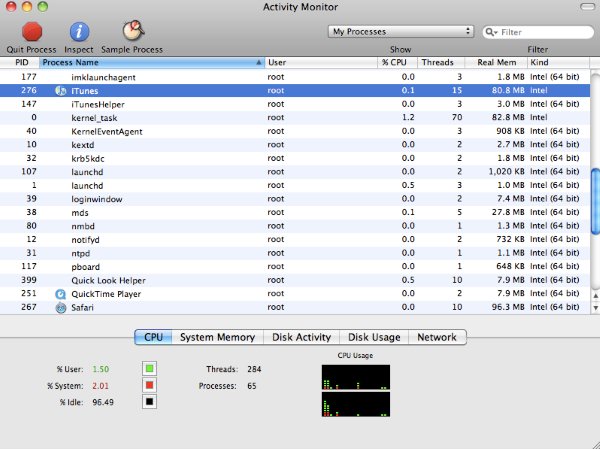Switch to the System Memory tab
The height and width of the screenshot is (449, 600).
coord(217,337)
